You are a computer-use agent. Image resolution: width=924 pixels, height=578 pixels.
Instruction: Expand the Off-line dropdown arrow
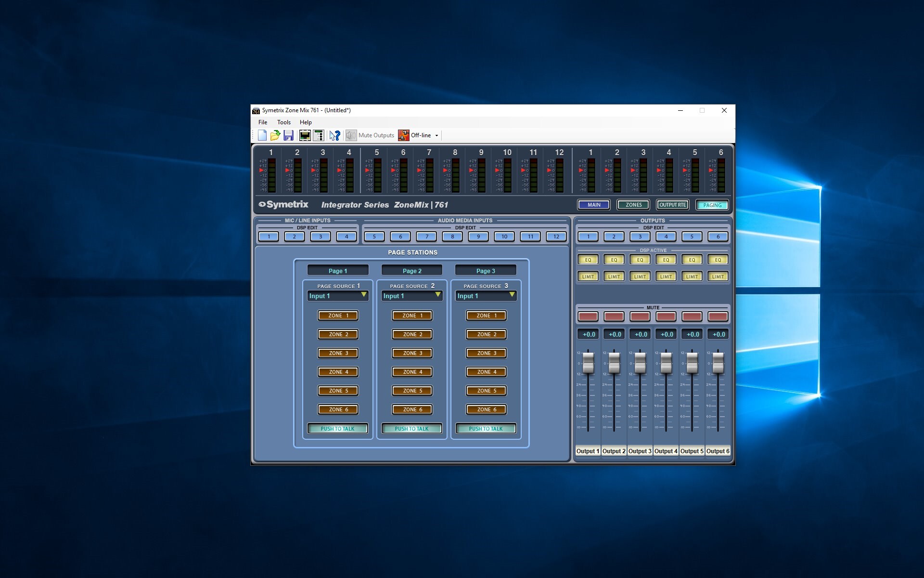pyautogui.click(x=437, y=135)
